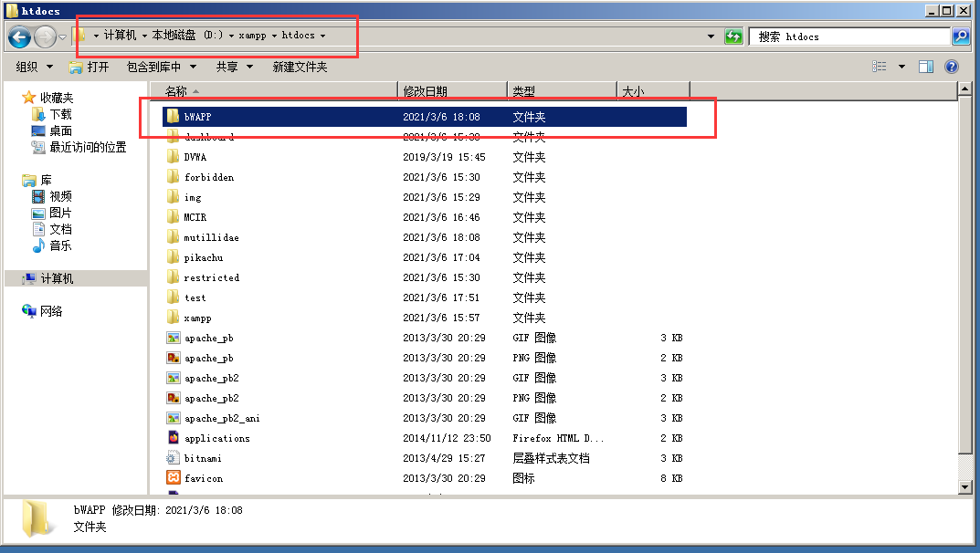
Task: Select the 本地磁盘 (D:) breadcrumb segment
Action: (x=187, y=36)
